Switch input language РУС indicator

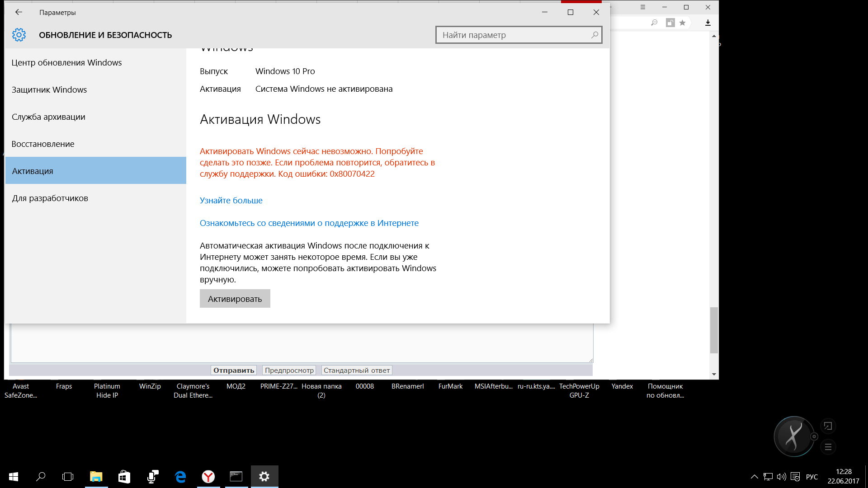click(812, 477)
